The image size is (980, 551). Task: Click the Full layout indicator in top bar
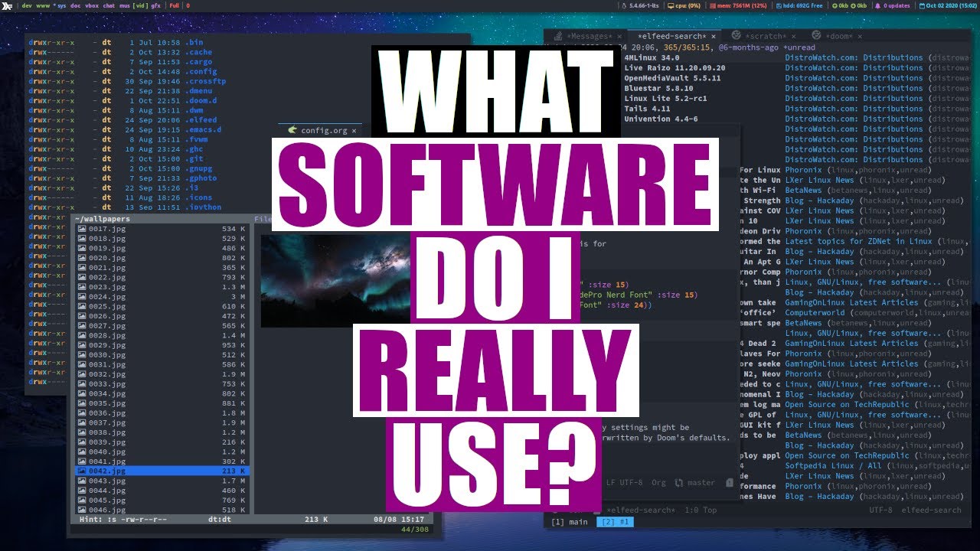tap(175, 5)
